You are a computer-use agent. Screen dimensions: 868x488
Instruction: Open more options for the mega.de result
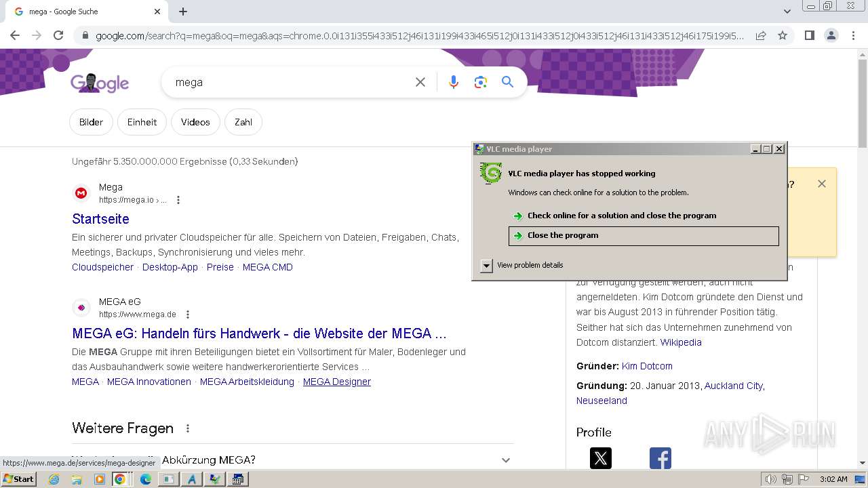[x=188, y=314]
